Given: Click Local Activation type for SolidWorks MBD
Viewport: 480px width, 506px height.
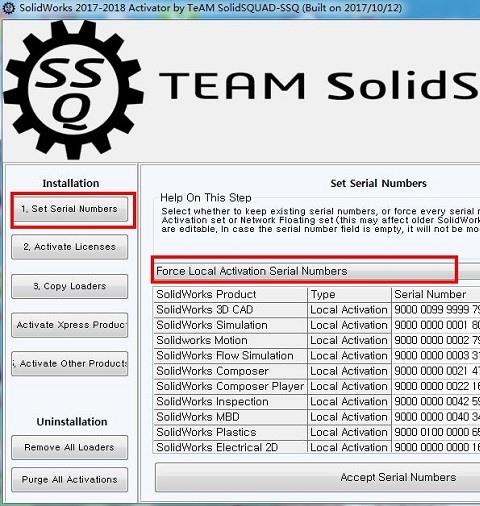Looking at the screenshot, I should (349, 417).
